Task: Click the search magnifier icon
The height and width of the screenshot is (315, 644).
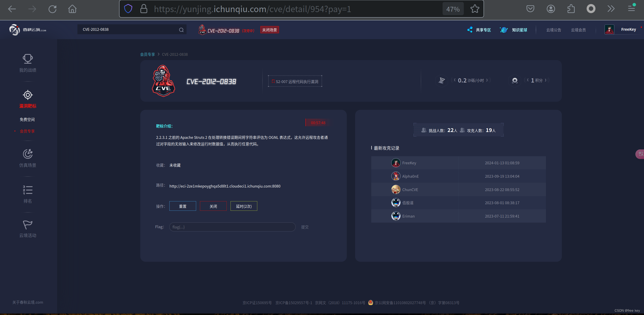Action: (181, 30)
